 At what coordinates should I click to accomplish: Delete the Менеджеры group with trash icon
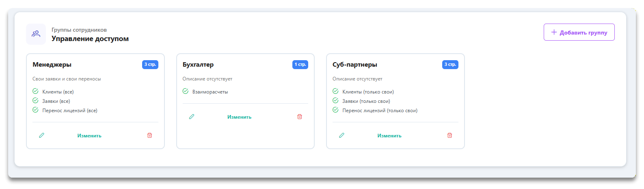pos(149,135)
